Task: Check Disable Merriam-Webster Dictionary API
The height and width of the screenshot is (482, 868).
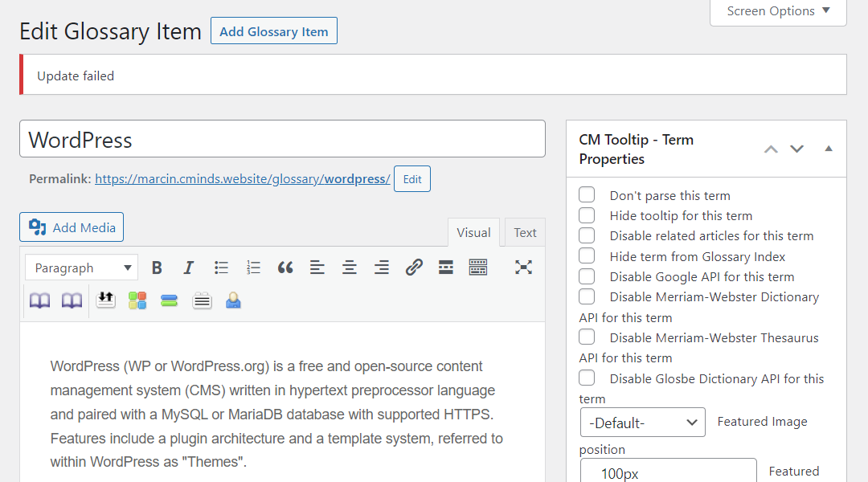Action: [x=587, y=296]
